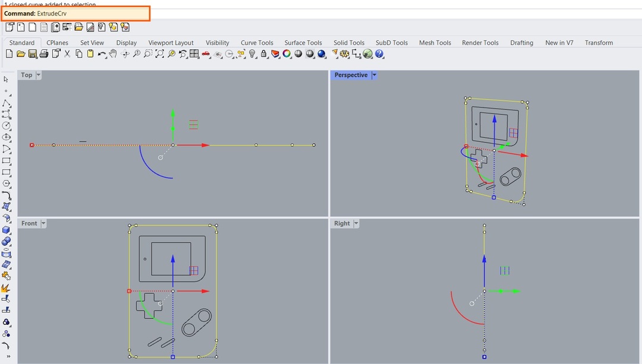Open Options with the gear icon

344,53
